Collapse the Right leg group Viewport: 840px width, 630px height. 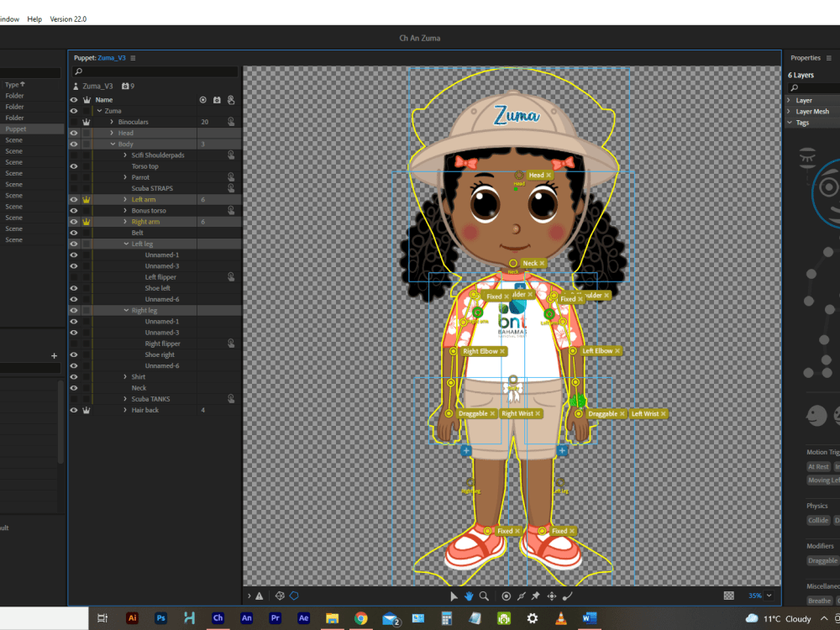(x=126, y=310)
